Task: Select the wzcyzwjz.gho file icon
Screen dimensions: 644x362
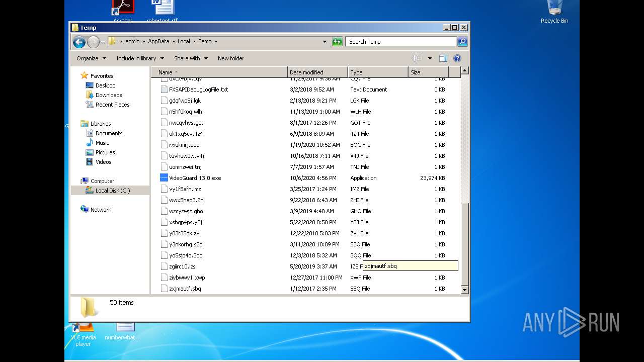Action: (164, 211)
